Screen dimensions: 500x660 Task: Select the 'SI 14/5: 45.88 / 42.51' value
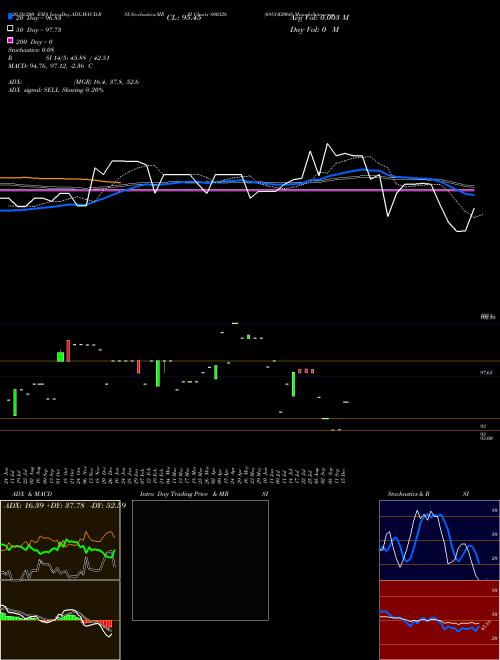point(78,58)
